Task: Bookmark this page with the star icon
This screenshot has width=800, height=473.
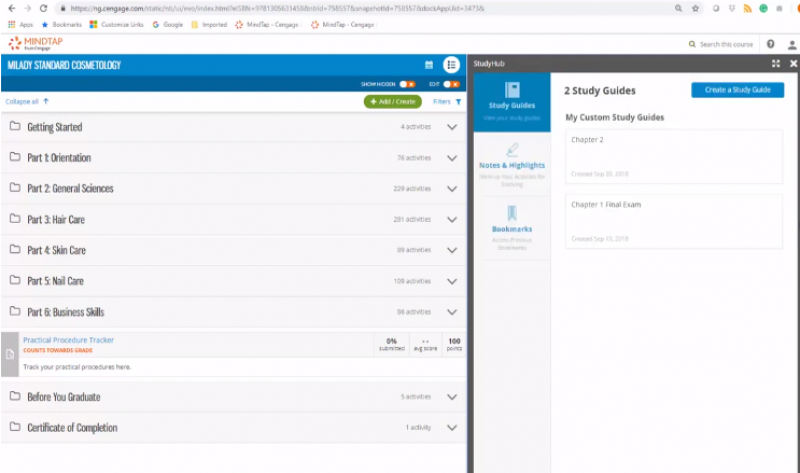Action: (x=695, y=8)
